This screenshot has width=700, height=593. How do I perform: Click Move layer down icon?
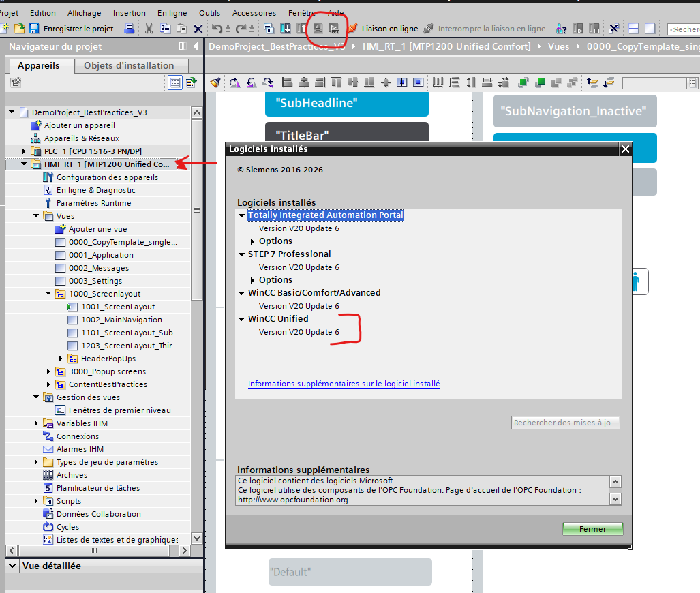(x=609, y=82)
